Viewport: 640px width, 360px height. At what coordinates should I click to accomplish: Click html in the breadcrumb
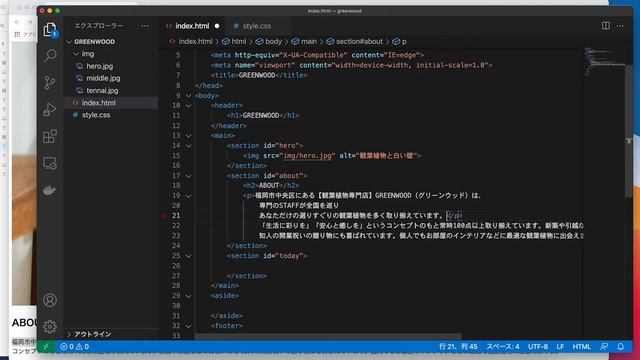(234, 41)
